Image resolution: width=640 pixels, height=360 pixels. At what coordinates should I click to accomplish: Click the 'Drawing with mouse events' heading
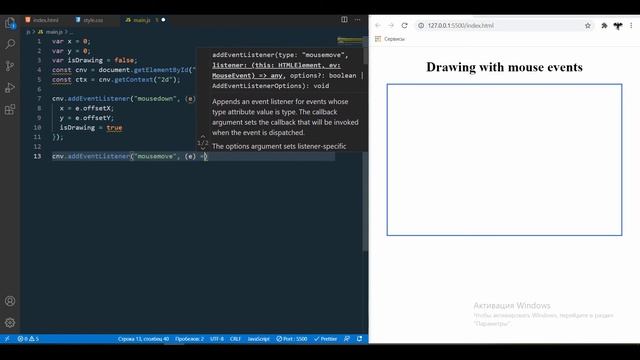[x=504, y=67]
